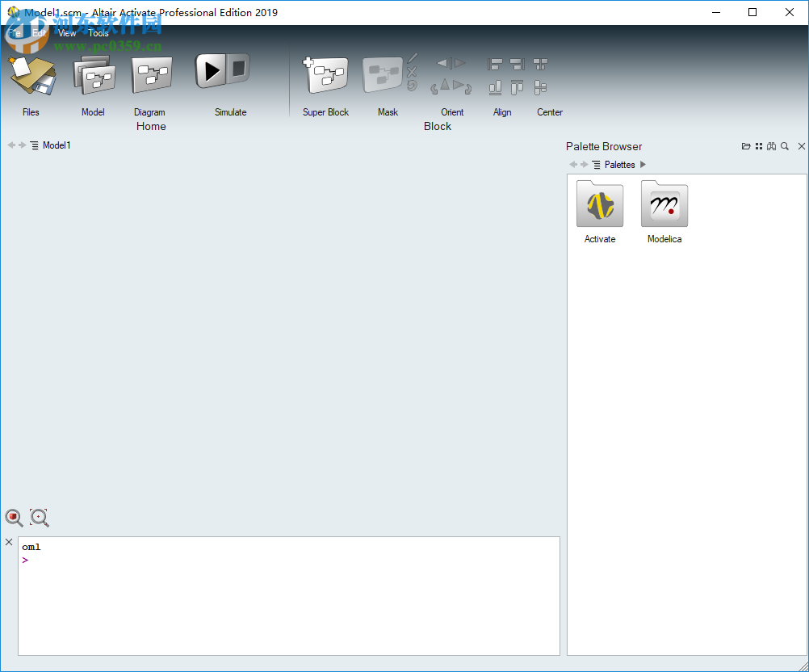Click the align bottom icon

point(495,88)
